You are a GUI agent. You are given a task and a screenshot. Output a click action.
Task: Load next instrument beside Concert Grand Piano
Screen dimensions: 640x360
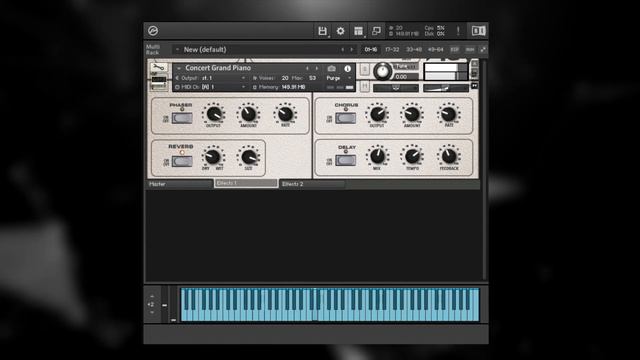click(317, 69)
